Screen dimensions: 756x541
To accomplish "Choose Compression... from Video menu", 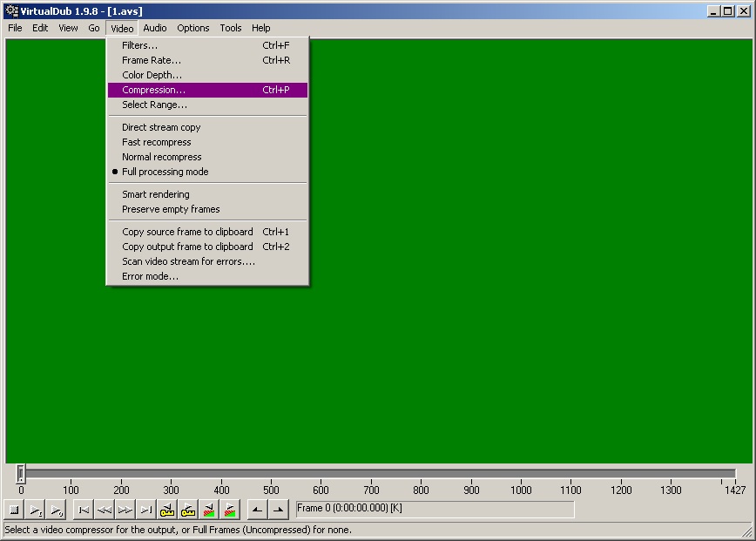I will point(153,90).
